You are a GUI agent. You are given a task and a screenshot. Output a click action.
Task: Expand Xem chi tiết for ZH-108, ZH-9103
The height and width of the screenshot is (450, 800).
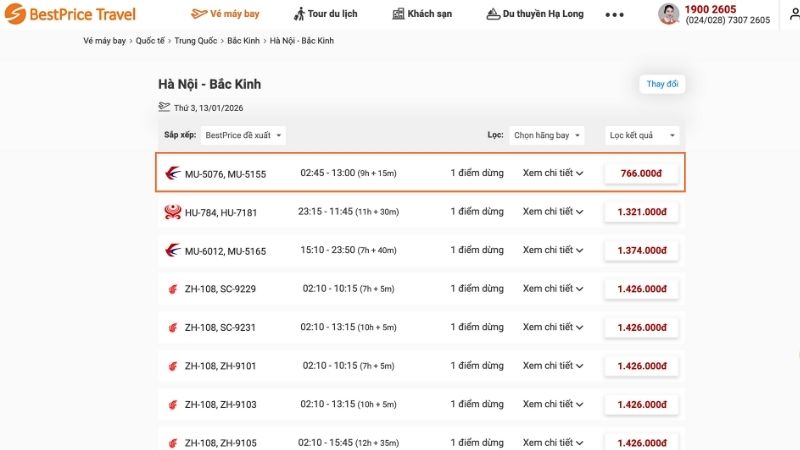coord(553,404)
